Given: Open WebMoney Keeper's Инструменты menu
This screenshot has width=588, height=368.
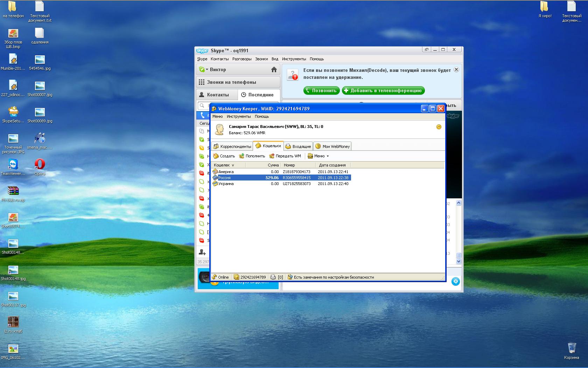Looking at the screenshot, I should (x=239, y=116).
